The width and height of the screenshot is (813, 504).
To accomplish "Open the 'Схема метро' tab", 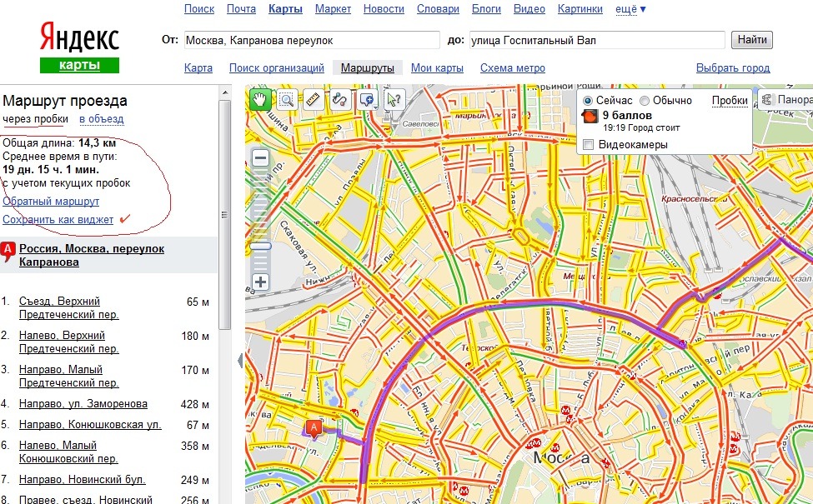I will 513,68.
